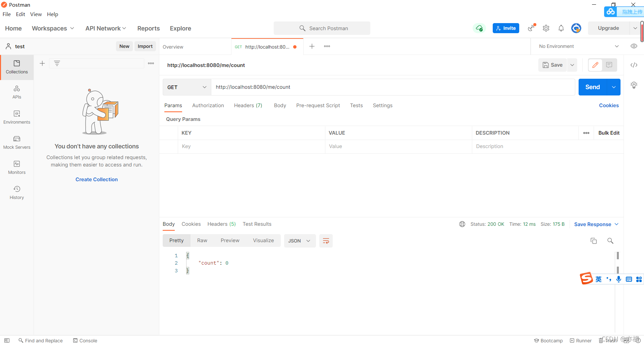The image size is (644, 345).
Task: Open the Tests tab
Action: (x=357, y=106)
